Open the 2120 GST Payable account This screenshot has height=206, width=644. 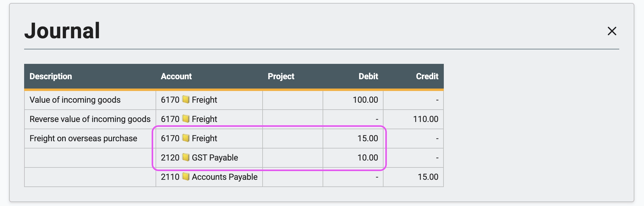pyautogui.click(x=215, y=158)
